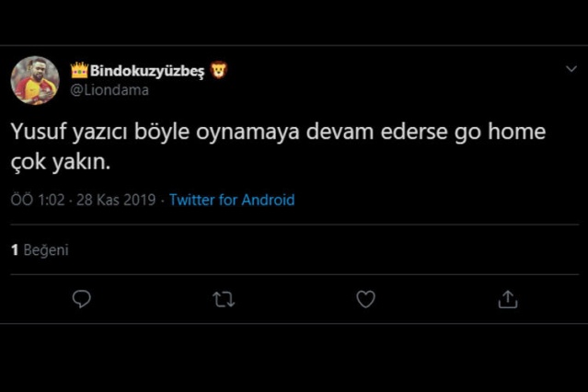Expand the tweet options chevron

point(571,70)
